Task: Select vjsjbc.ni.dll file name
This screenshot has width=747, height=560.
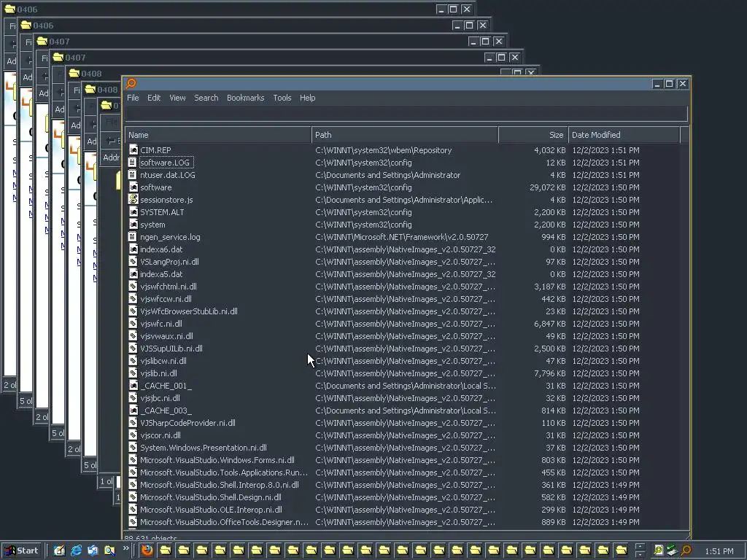Action: pos(160,397)
